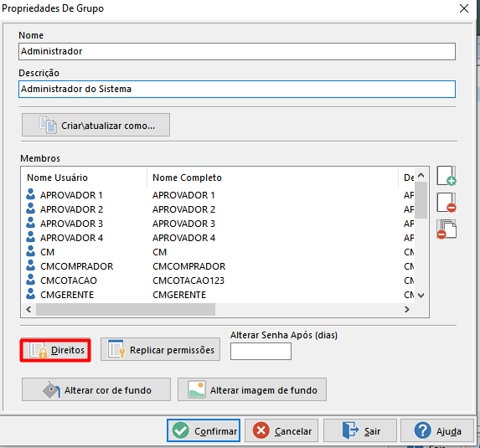Click user icon beside APROVADOR 2
The width and height of the screenshot is (480, 448).
coord(30,209)
